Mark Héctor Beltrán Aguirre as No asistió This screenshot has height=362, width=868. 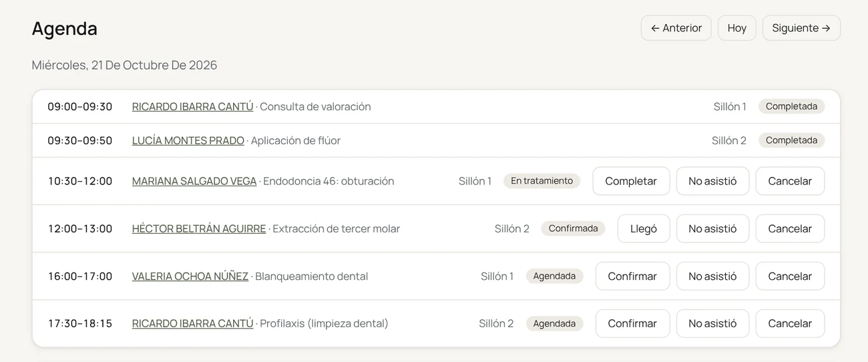coord(712,228)
